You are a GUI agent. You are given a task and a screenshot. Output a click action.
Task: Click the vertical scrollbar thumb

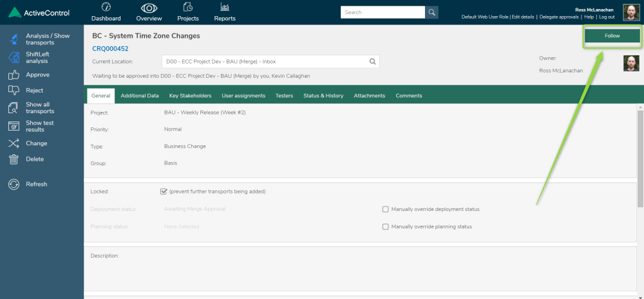pyautogui.click(x=640, y=158)
